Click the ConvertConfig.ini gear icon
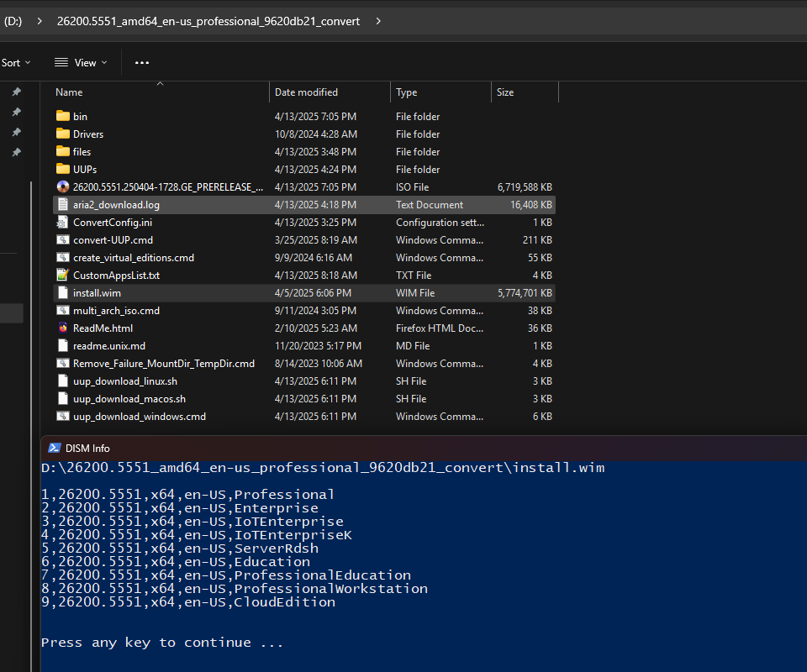 coord(62,222)
